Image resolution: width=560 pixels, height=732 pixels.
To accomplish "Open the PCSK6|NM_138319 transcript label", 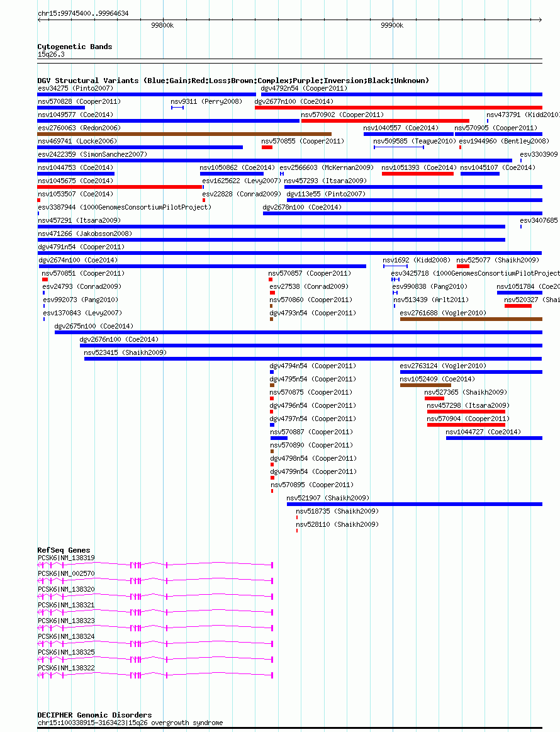I will (66, 558).
